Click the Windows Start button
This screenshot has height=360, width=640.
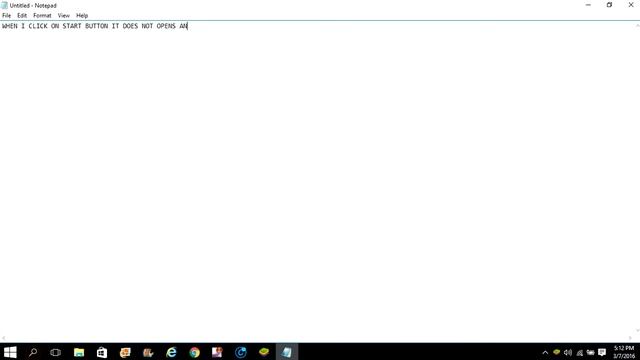click(10, 352)
